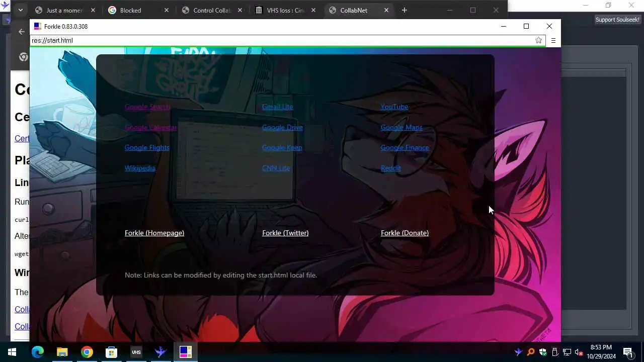Viewport: 644px width, 362px height.
Task: Close the 'Just a moment' tab
Action: (x=93, y=10)
